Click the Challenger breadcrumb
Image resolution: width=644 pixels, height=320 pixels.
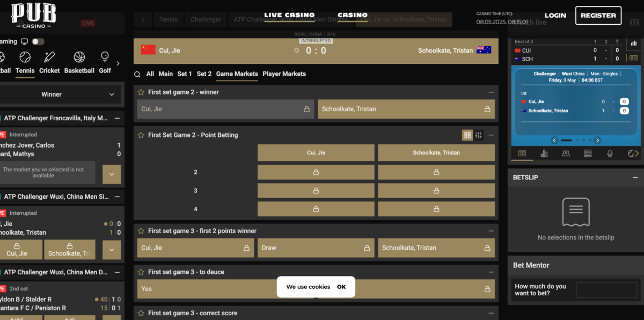point(206,20)
